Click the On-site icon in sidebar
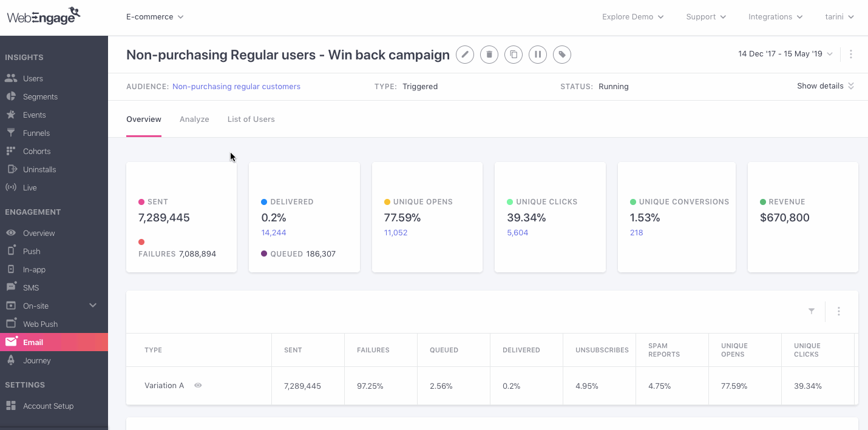The width and height of the screenshot is (868, 430). pyautogui.click(x=11, y=306)
